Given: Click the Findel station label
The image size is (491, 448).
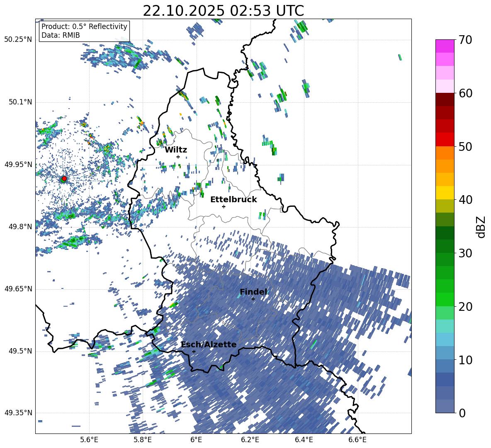Looking at the screenshot, I should tap(253, 292).
